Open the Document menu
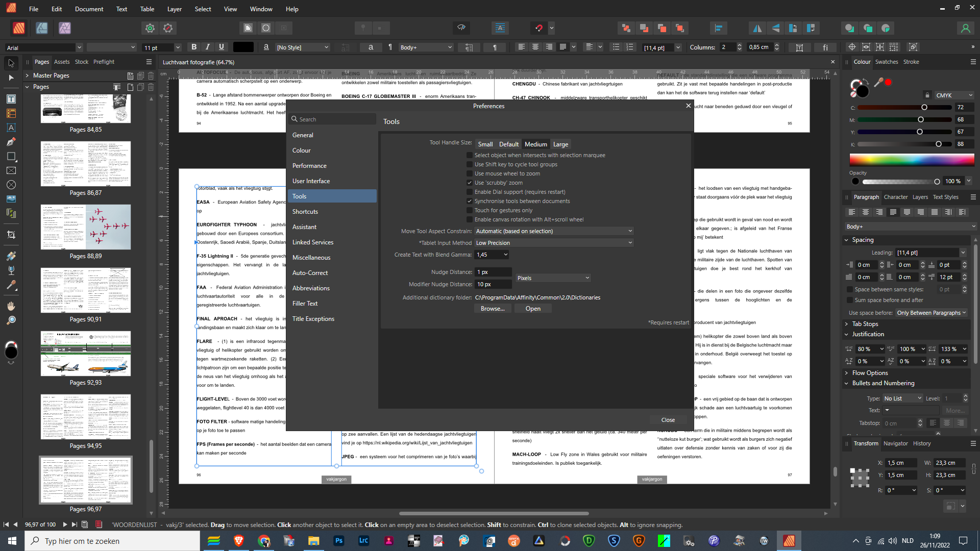The height and width of the screenshot is (551, 980). point(89,9)
